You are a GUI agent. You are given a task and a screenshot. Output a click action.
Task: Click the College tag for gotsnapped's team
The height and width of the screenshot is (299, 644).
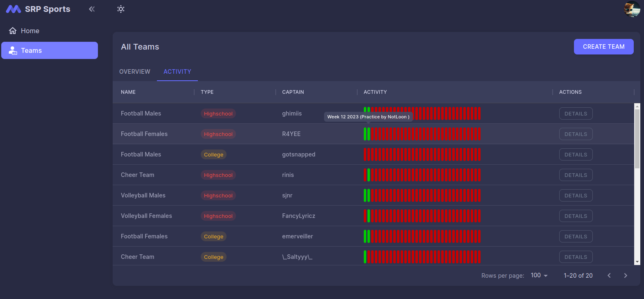[x=213, y=154]
